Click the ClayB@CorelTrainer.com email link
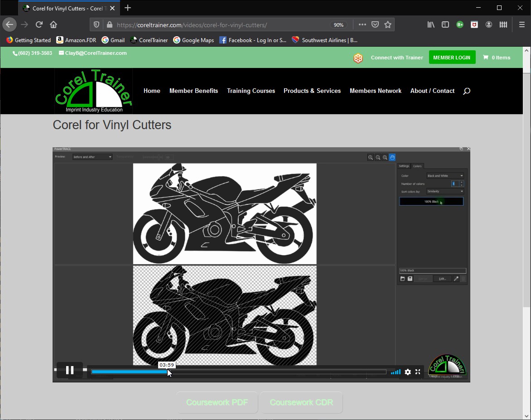The height and width of the screenshot is (420, 531). pos(93,53)
